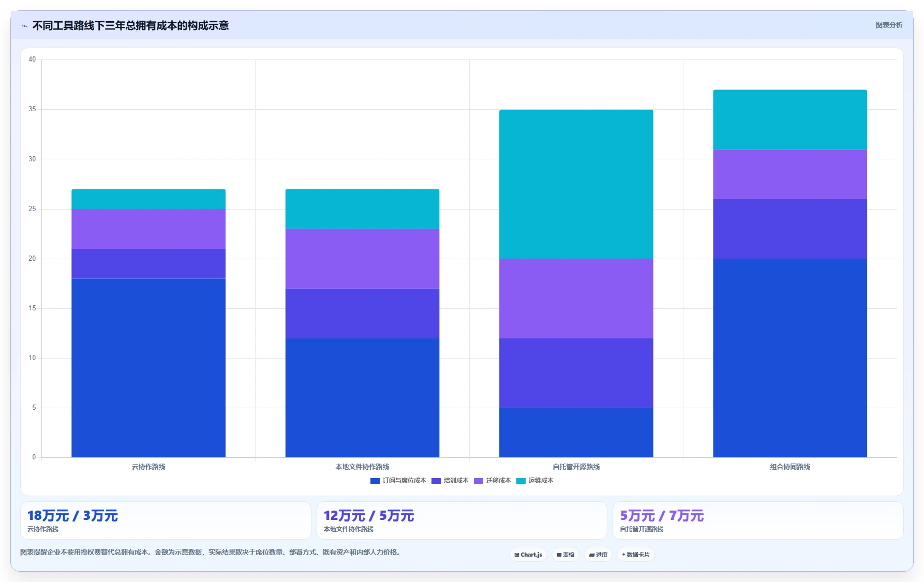Click 自托管开源路线 caption in data card
The height and width of the screenshot is (582, 924).
pyautogui.click(x=642, y=529)
